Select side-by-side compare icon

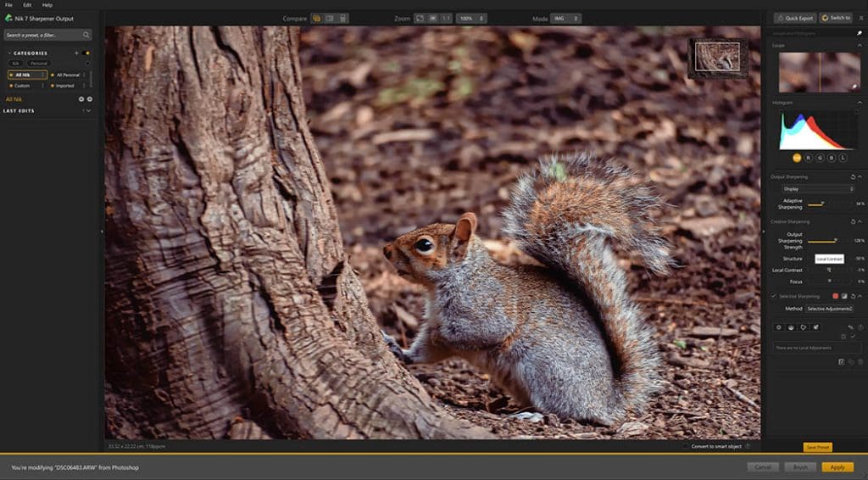click(342, 19)
